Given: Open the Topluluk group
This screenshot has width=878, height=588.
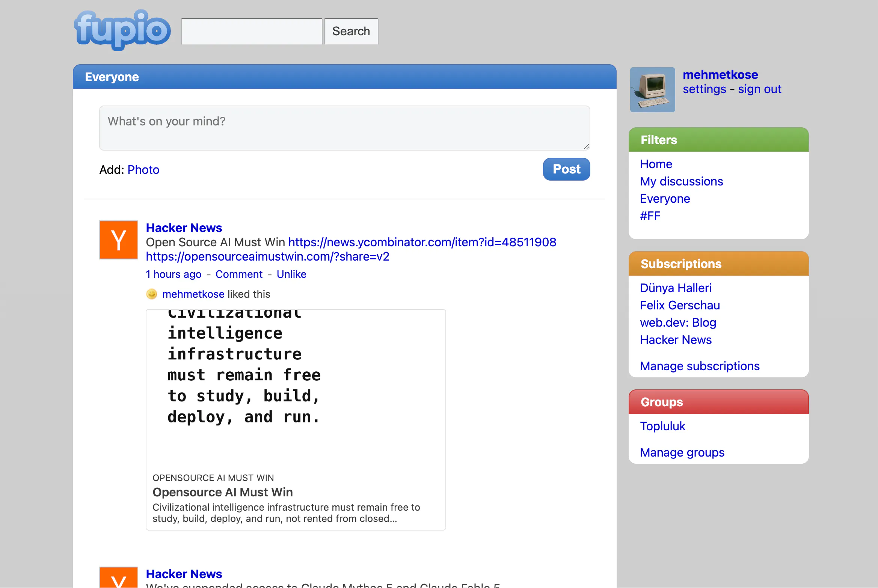Looking at the screenshot, I should (663, 426).
